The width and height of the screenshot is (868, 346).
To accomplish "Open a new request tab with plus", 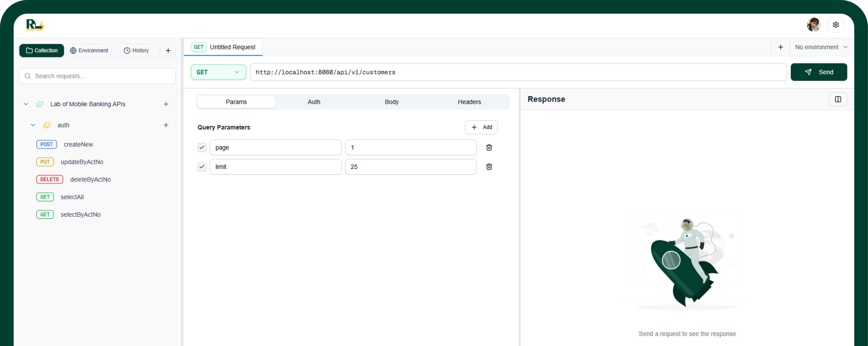I will (780, 47).
